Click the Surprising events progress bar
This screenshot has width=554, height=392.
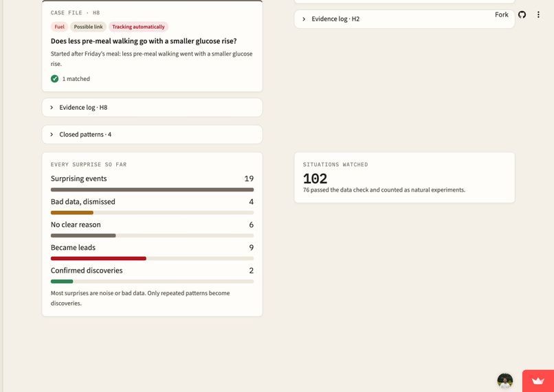(153, 189)
